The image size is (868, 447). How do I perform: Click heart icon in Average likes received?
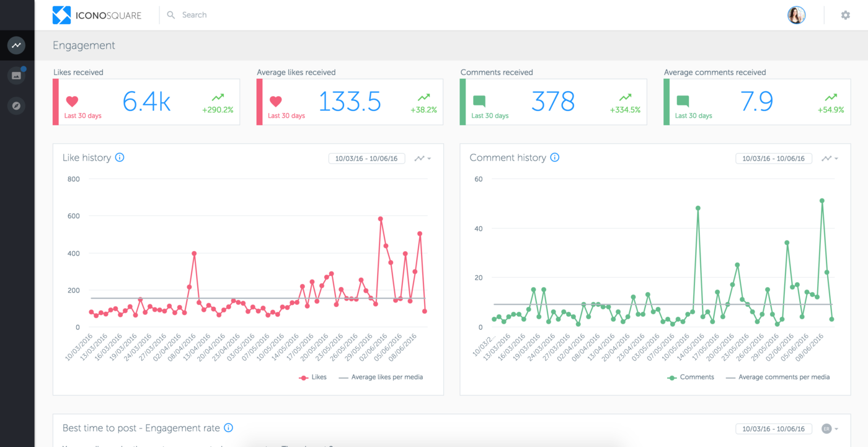(x=276, y=101)
